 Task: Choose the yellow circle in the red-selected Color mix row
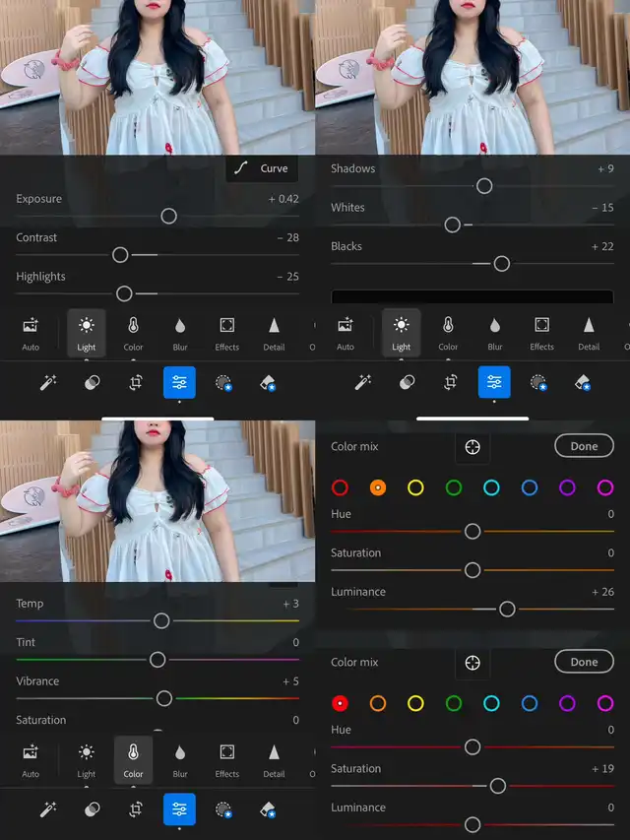(x=415, y=703)
